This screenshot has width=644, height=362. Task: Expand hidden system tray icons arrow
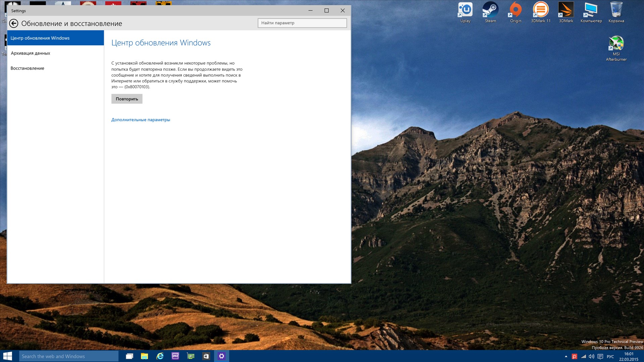pyautogui.click(x=566, y=356)
